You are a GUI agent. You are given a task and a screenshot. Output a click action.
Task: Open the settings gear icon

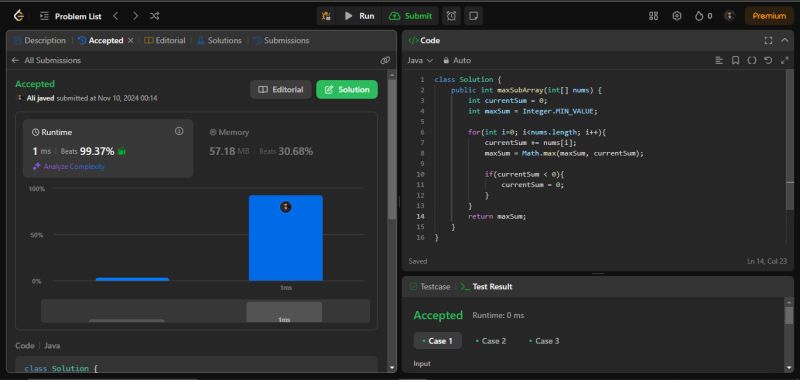[677, 16]
